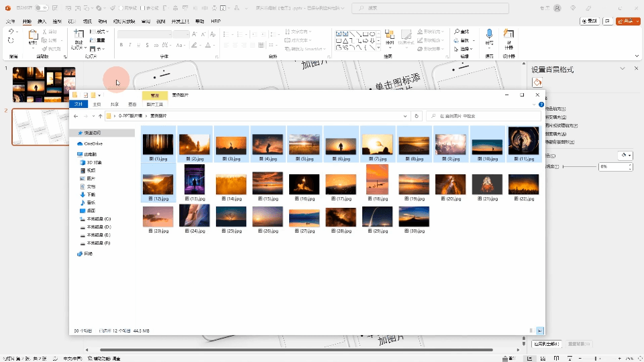644x362 pixels.
Task: Select Picture or texture fill option
Action: pos(562,125)
